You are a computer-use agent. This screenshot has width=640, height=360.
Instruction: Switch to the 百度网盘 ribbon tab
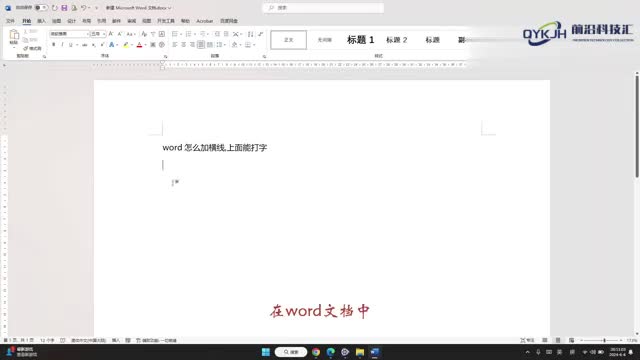pyautogui.click(x=229, y=21)
